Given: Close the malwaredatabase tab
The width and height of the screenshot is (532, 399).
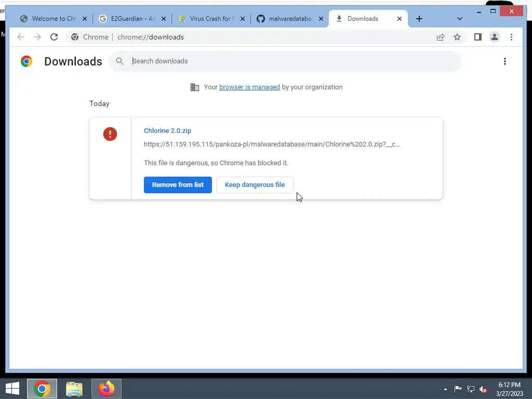Looking at the screenshot, I should (321, 19).
